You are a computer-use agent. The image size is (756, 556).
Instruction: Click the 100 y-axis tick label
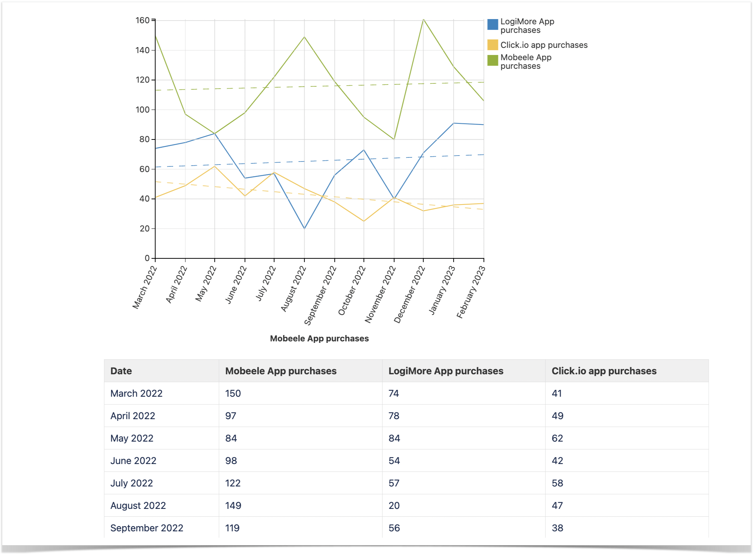[x=142, y=110]
